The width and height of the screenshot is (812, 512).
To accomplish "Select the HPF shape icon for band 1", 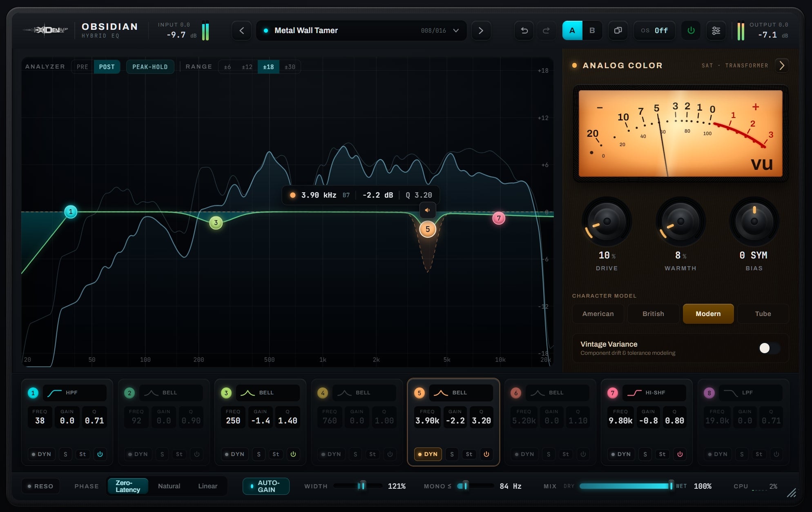I will pyautogui.click(x=55, y=393).
